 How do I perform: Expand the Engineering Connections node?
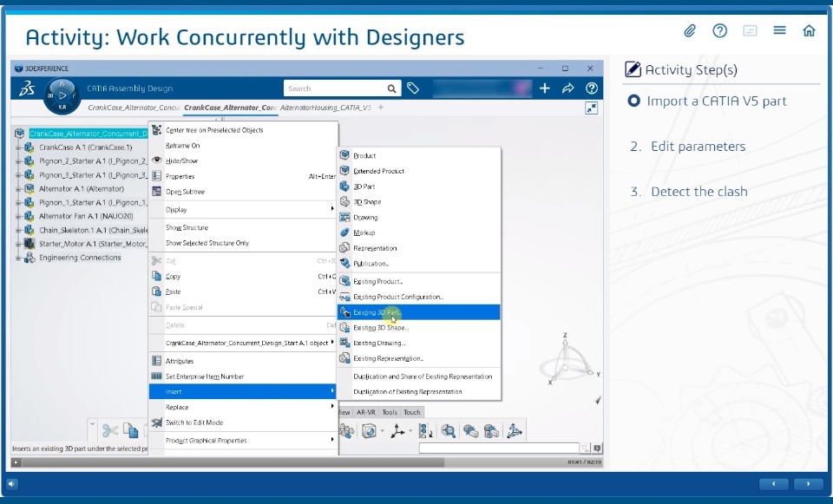pos(18,259)
